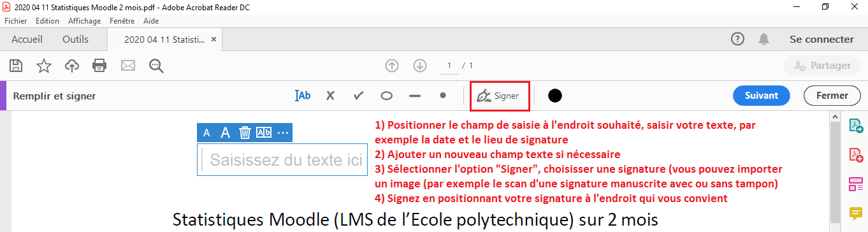Screen dimensions: 868x232
Task: Go to next page arrow
Action: click(x=419, y=65)
